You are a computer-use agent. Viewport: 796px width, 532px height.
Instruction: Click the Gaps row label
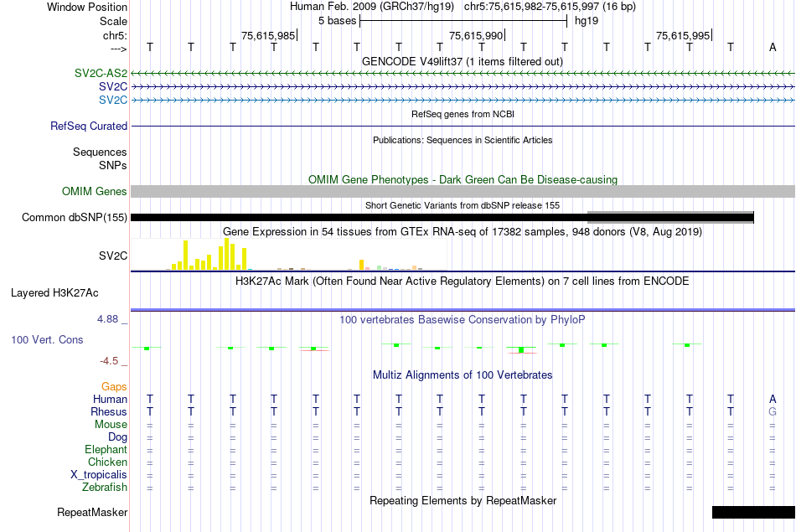click(114, 387)
